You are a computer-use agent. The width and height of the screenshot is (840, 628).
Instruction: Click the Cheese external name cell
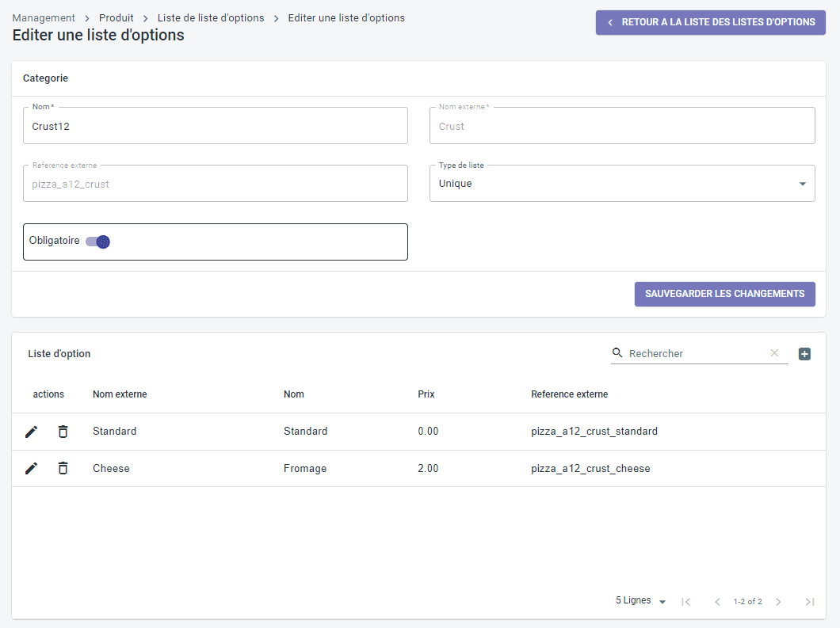pyautogui.click(x=111, y=469)
